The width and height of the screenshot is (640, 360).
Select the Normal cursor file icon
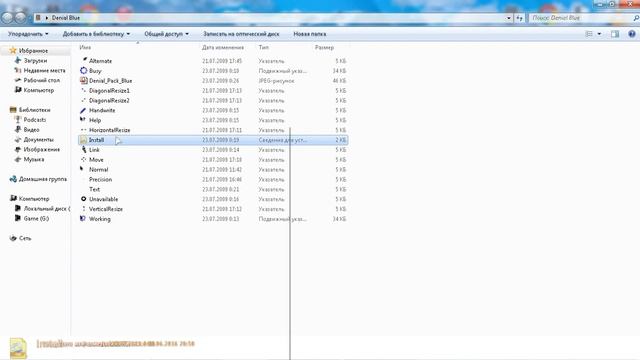coord(83,169)
